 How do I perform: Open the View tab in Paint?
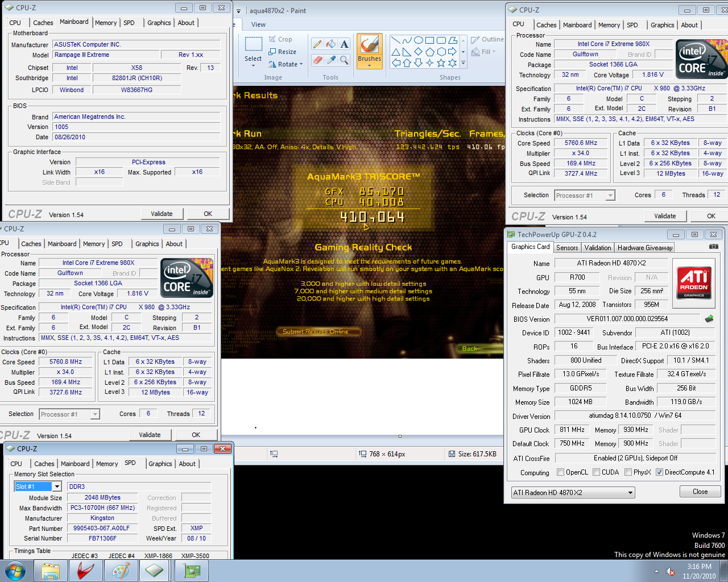tap(258, 24)
